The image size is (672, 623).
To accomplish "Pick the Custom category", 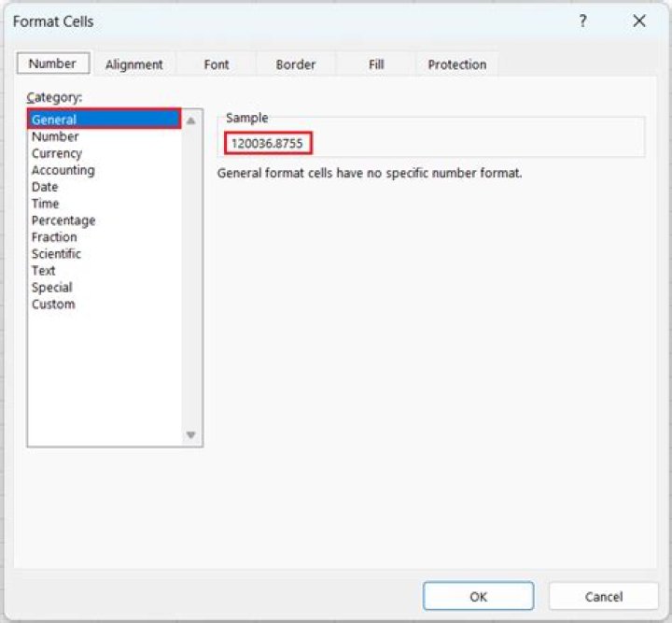I will click(53, 304).
